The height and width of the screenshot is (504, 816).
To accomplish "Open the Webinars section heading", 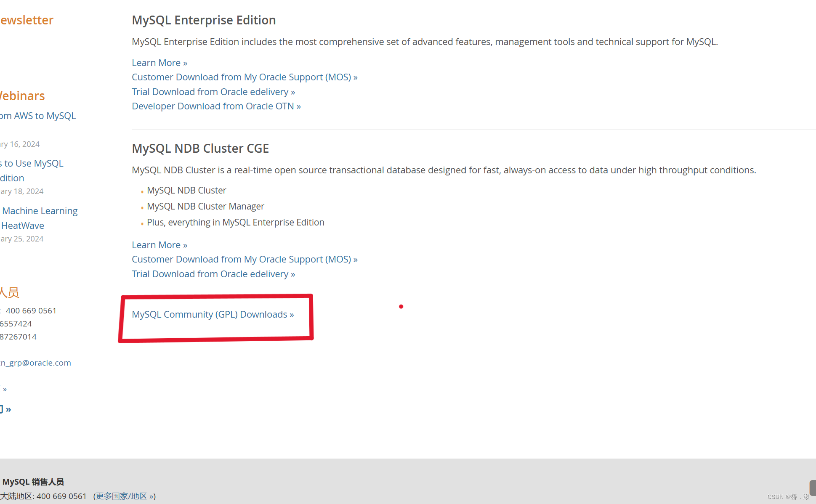I will tap(22, 95).
